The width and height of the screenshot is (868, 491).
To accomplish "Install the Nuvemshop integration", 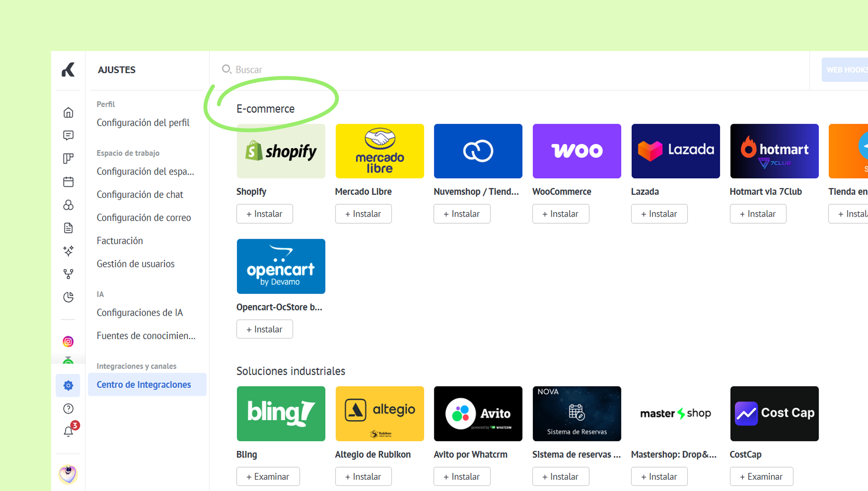I will click(x=462, y=214).
